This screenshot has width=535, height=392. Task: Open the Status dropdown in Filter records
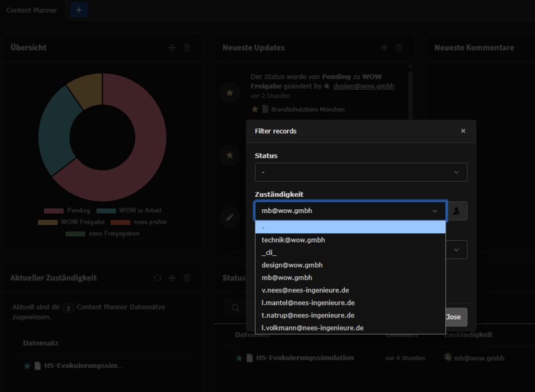(x=361, y=172)
